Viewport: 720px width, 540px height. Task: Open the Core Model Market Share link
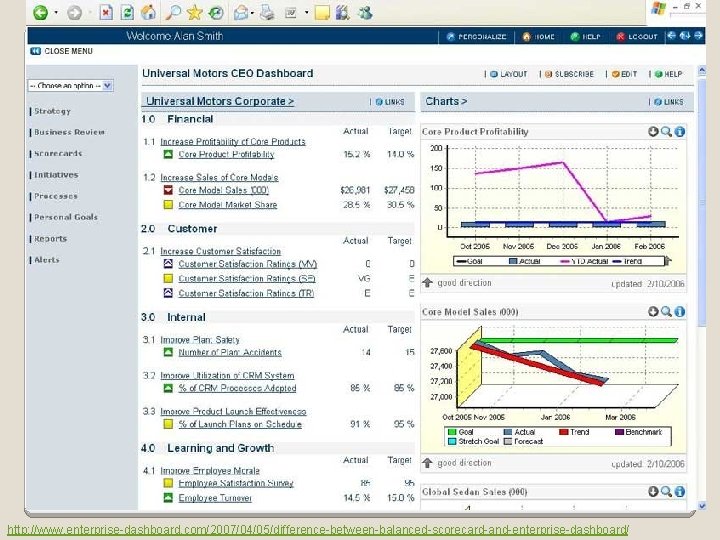tap(227, 205)
